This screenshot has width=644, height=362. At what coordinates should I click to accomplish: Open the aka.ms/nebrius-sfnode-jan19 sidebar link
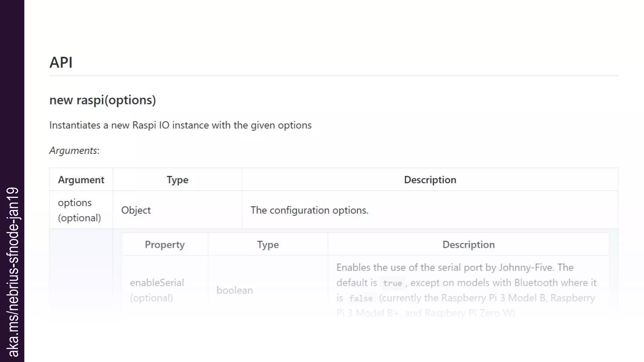point(13,272)
